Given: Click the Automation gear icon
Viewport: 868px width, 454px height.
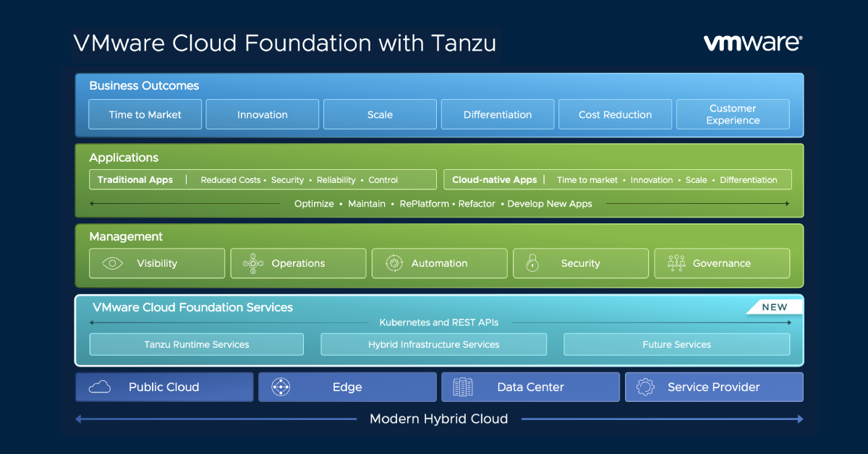Looking at the screenshot, I should coord(393,264).
